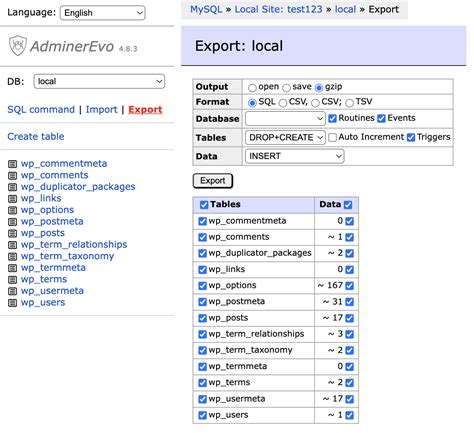Screen dimensions: 474x433
Task: Open the Tables DROP+CREATE dropdown
Action: [x=285, y=137]
